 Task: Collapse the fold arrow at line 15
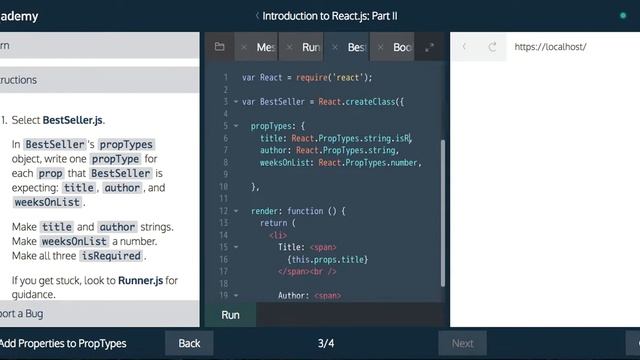pos(236,247)
